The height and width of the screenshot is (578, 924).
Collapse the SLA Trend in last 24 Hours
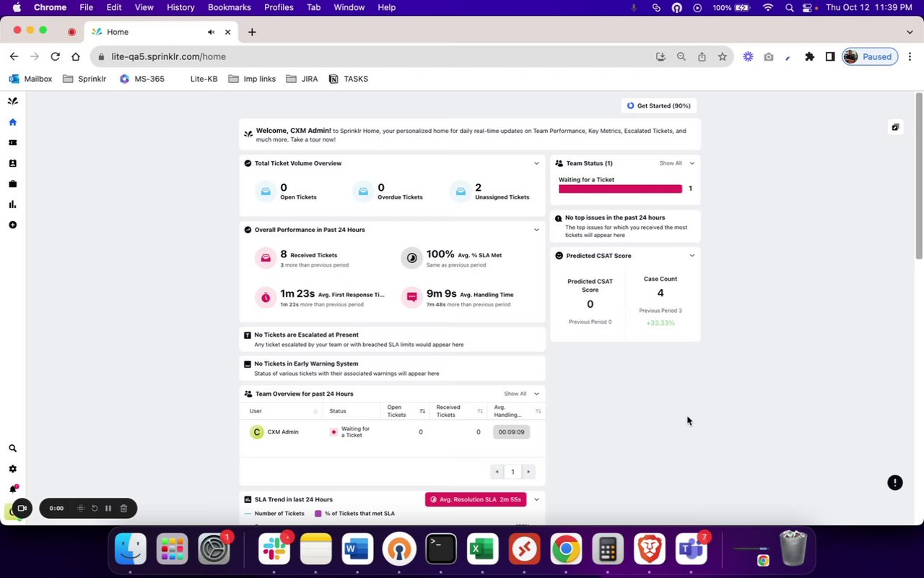click(536, 499)
